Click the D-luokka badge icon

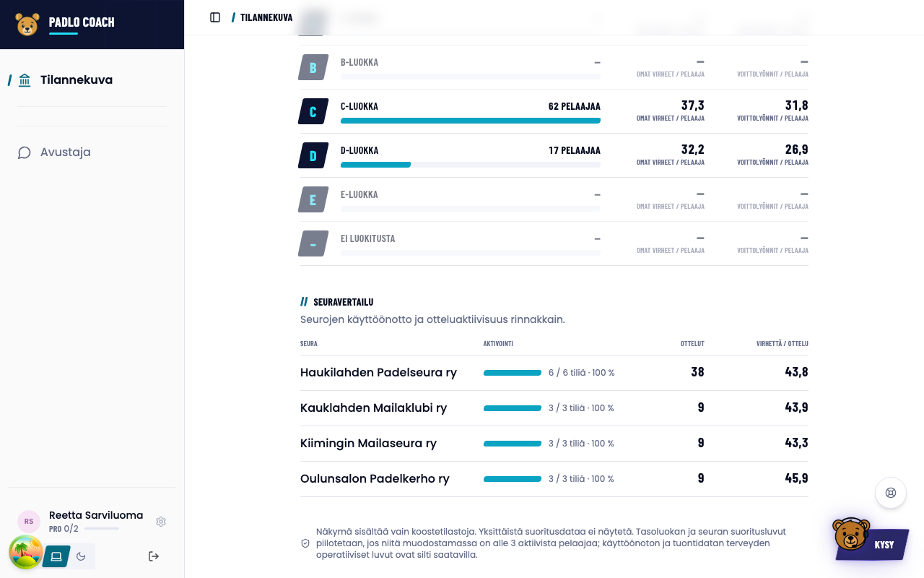(313, 156)
